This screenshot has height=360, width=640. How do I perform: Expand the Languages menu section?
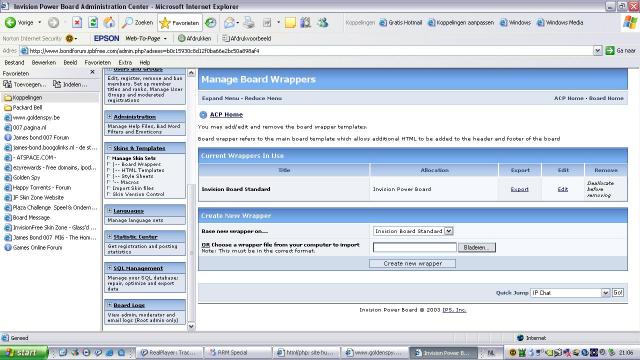(x=109, y=211)
